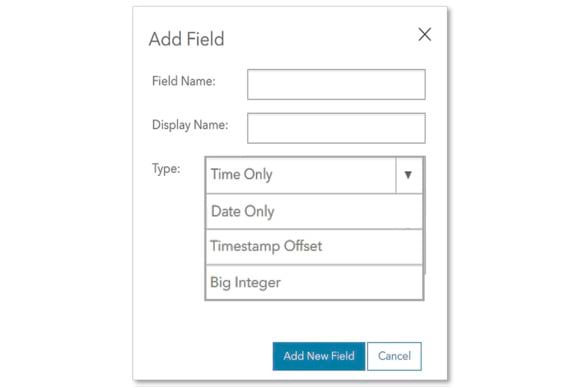Screen dimensions: 580x388
Task: Click the Display Name label
Action: coord(190,125)
